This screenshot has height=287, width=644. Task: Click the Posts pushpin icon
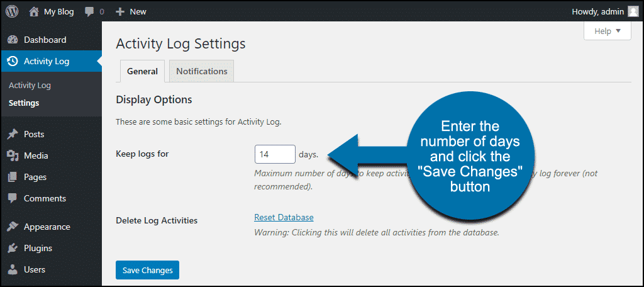(x=13, y=134)
